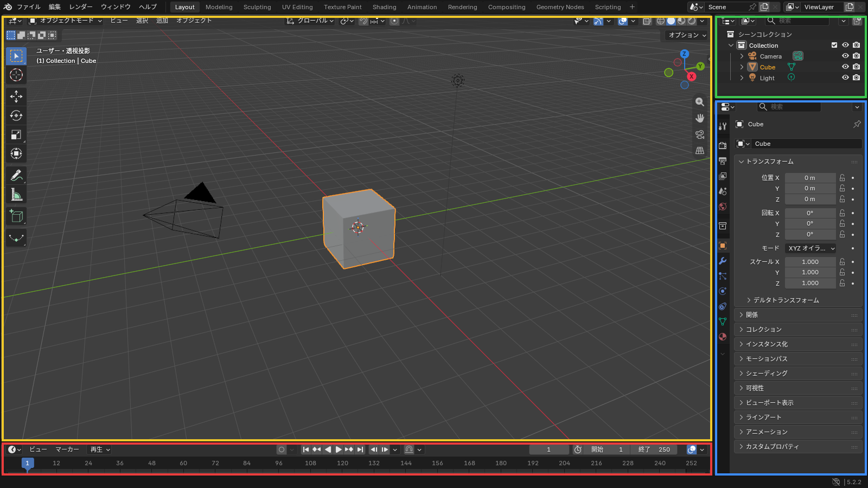Play the animation forward
Image resolution: width=868 pixels, height=488 pixels.
[x=339, y=450]
